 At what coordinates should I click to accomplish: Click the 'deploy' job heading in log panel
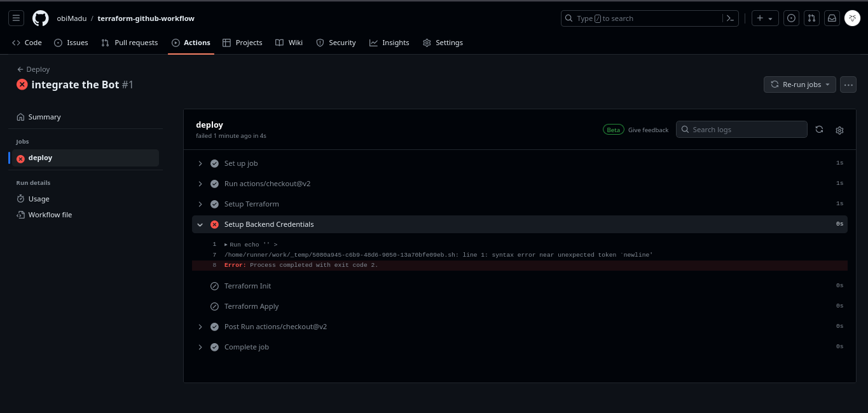click(x=209, y=125)
